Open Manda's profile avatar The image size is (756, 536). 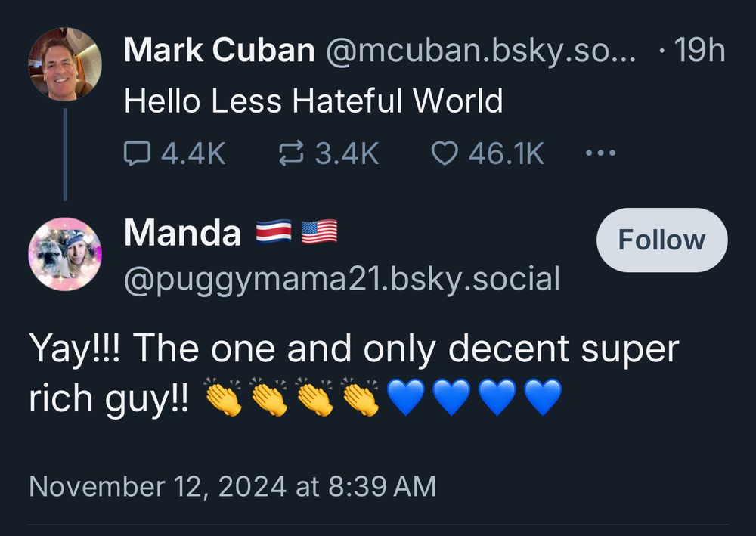tap(64, 253)
